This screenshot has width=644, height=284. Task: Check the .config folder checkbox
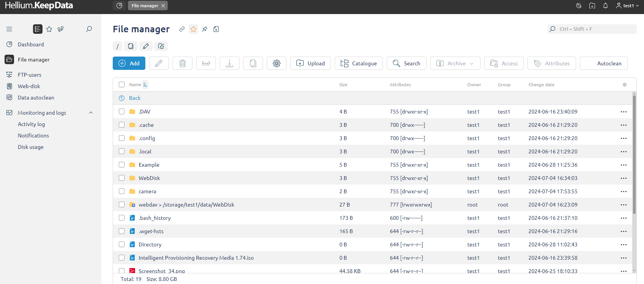coord(121,138)
